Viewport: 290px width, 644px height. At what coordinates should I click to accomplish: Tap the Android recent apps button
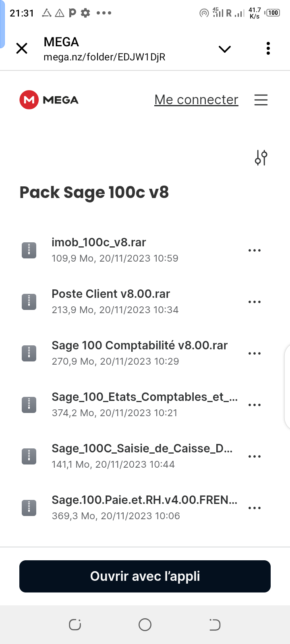coord(75,625)
